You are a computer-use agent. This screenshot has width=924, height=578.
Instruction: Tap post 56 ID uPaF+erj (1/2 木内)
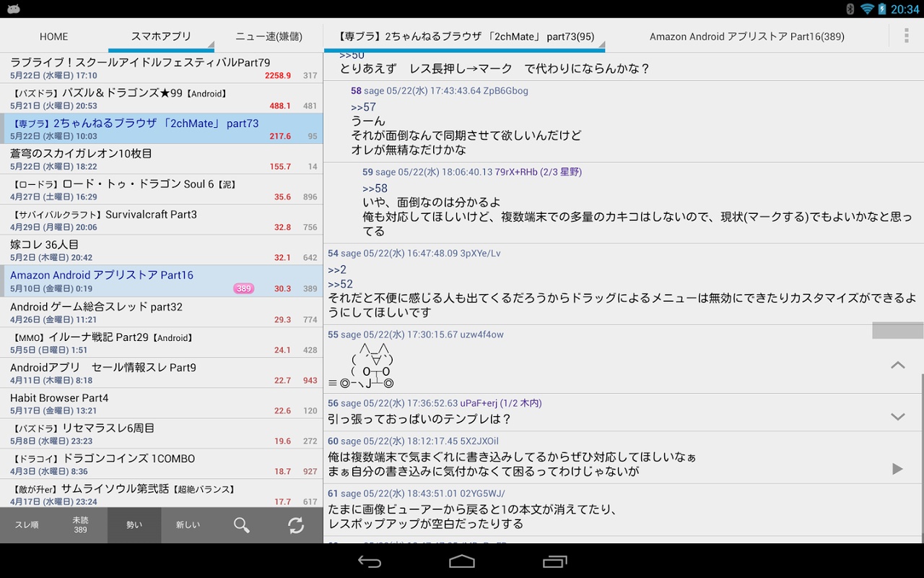pyautogui.click(x=501, y=403)
